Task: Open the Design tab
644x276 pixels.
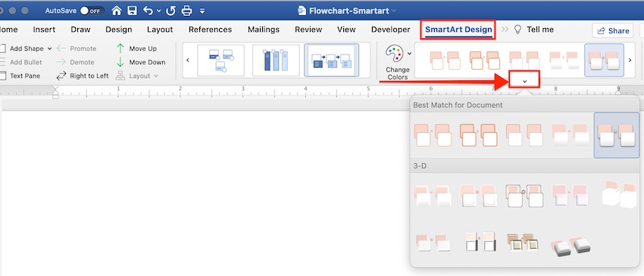Action: (x=119, y=30)
